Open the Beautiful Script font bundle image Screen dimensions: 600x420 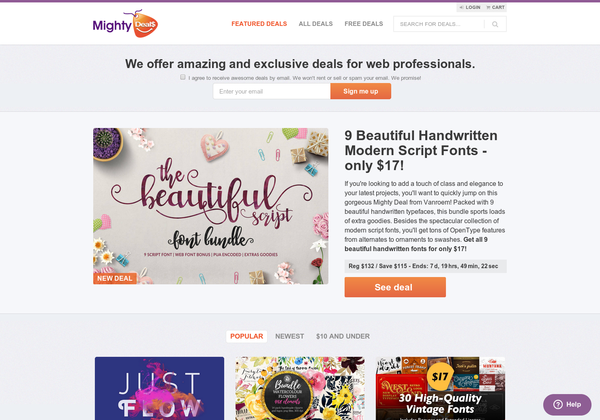coord(210,206)
